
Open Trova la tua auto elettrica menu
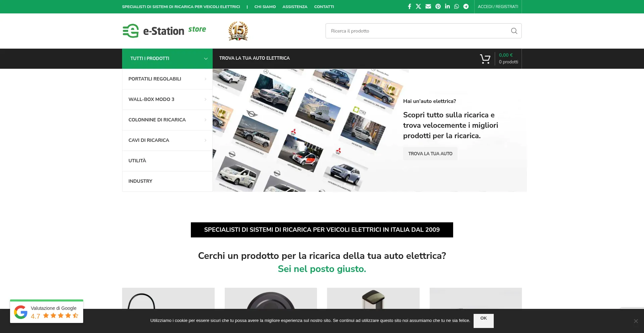pyautogui.click(x=254, y=58)
